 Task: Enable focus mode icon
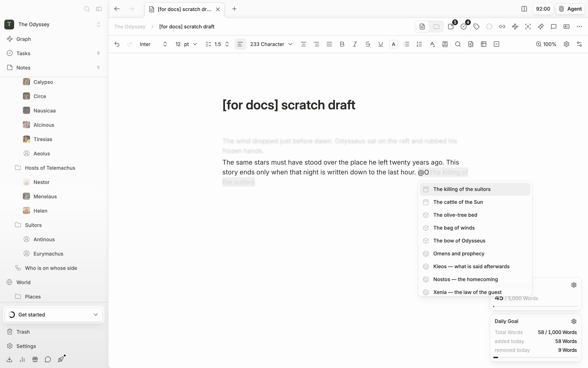point(528,27)
